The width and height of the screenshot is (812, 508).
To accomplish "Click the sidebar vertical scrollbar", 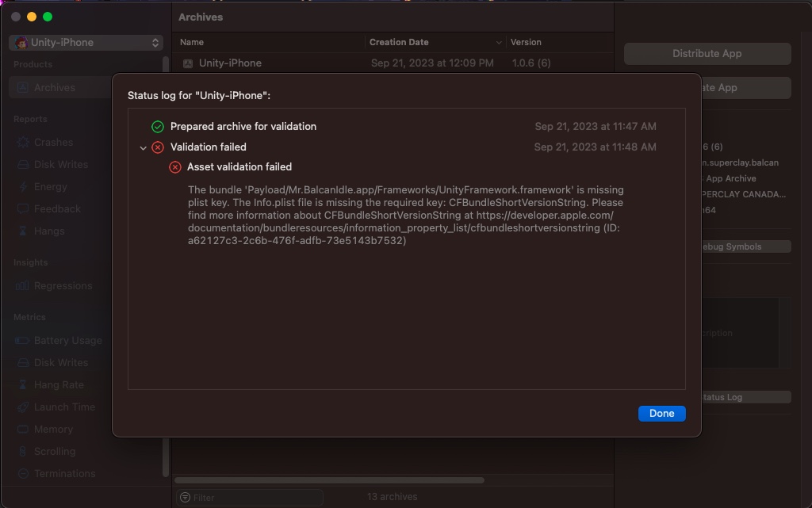I will pyautogui.click(x=166, y=266).
